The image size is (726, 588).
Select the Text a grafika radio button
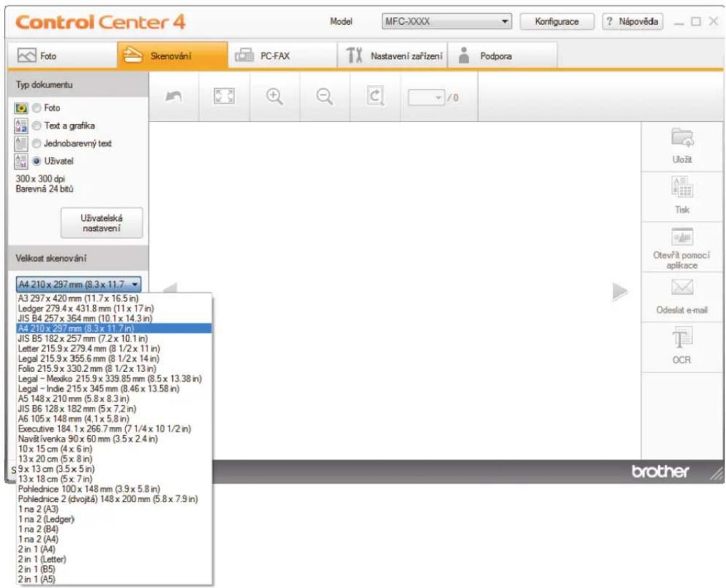(36, 126)
